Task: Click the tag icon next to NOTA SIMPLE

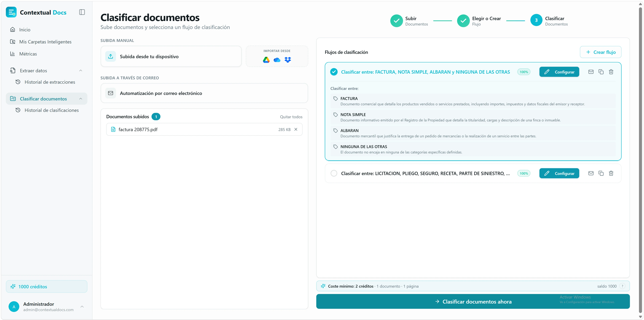Action: tap(335, 115)
